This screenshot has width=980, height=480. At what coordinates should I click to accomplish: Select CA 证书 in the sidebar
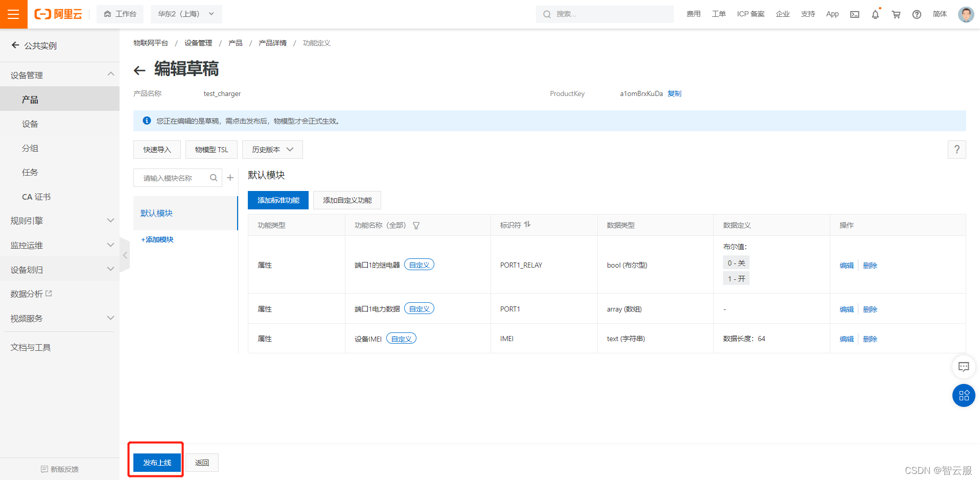coord(60,197)
